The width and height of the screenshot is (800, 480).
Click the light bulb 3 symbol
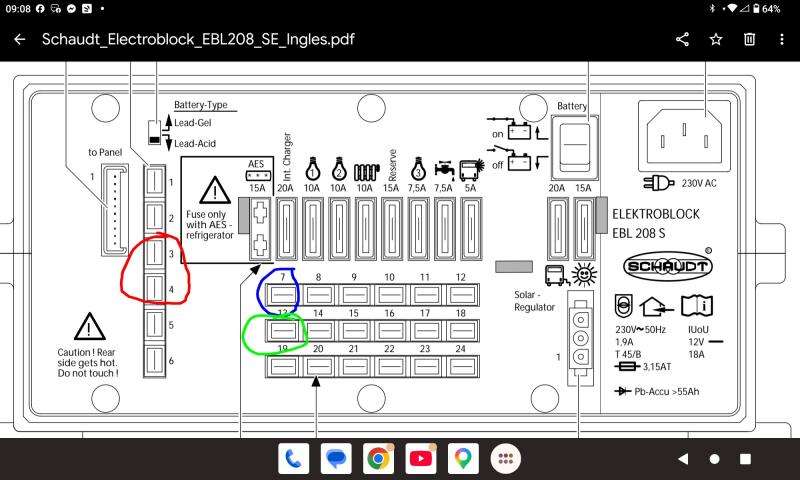(418, 168)
